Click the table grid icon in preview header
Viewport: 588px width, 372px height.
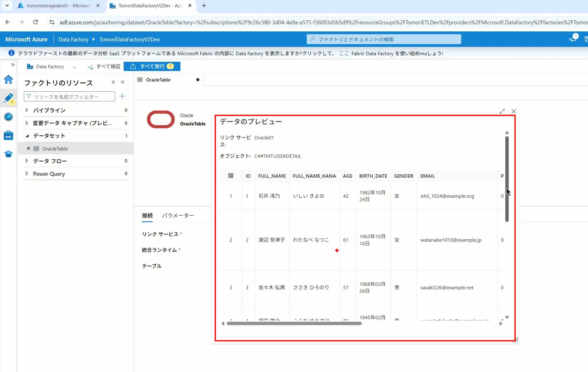231,176
